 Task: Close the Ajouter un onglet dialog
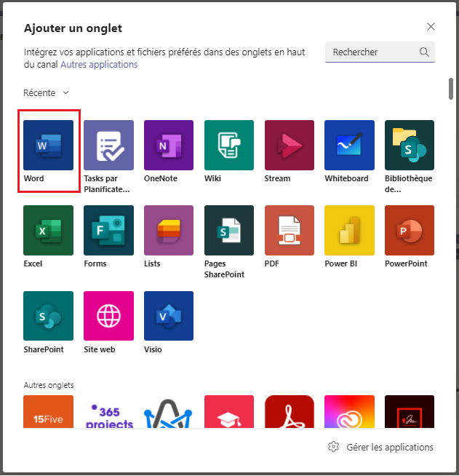pos(431,27)
